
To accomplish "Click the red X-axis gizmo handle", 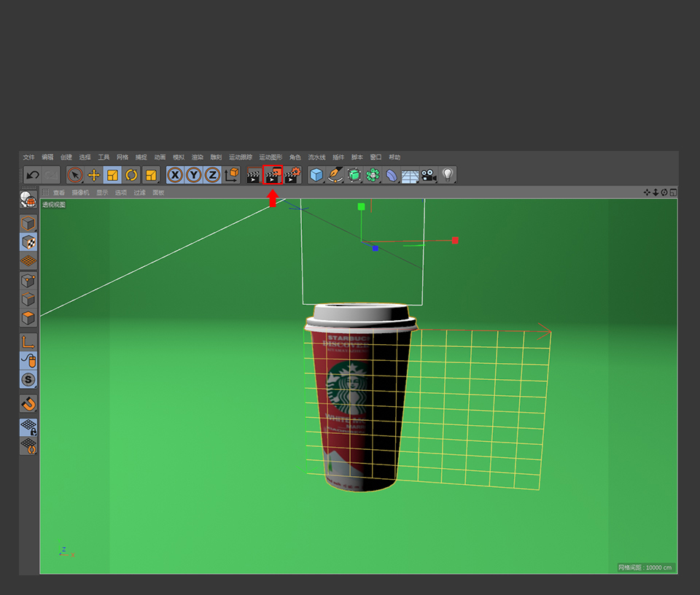I will tap(455, 241).
